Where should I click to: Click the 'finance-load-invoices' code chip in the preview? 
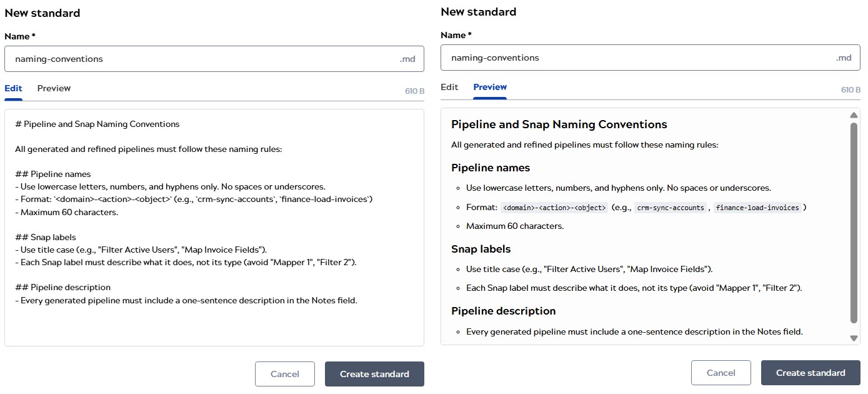(x=758, y=208)
